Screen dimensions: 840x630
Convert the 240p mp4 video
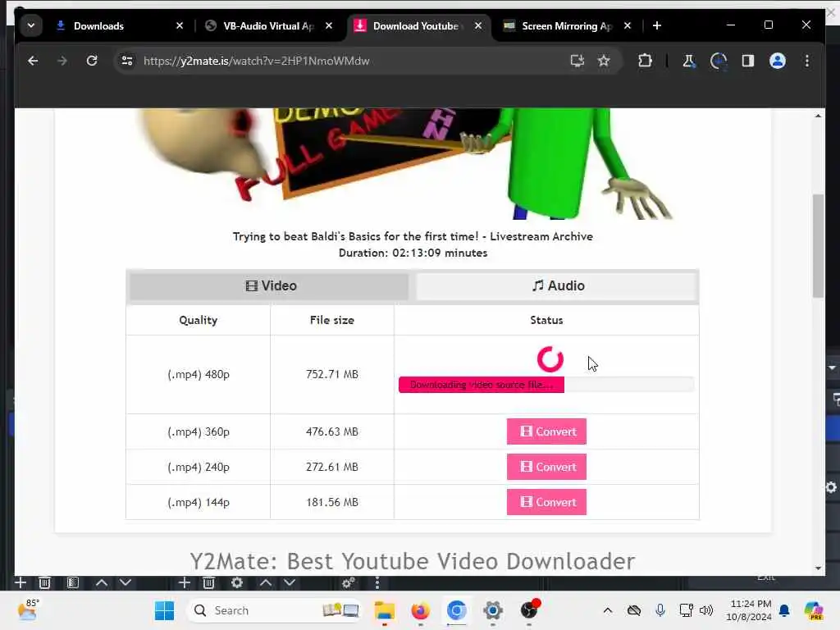tap(546, 467)
